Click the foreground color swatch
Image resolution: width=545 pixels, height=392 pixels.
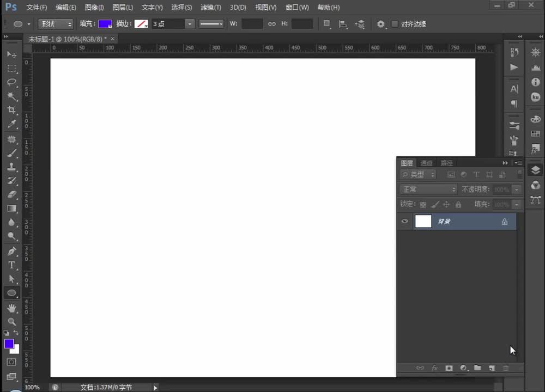point(9,344)
